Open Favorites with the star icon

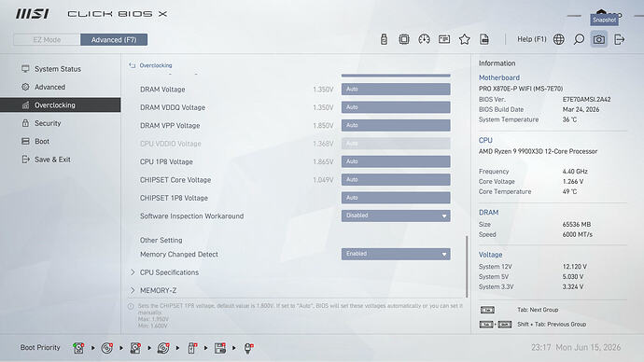[465, 39]
